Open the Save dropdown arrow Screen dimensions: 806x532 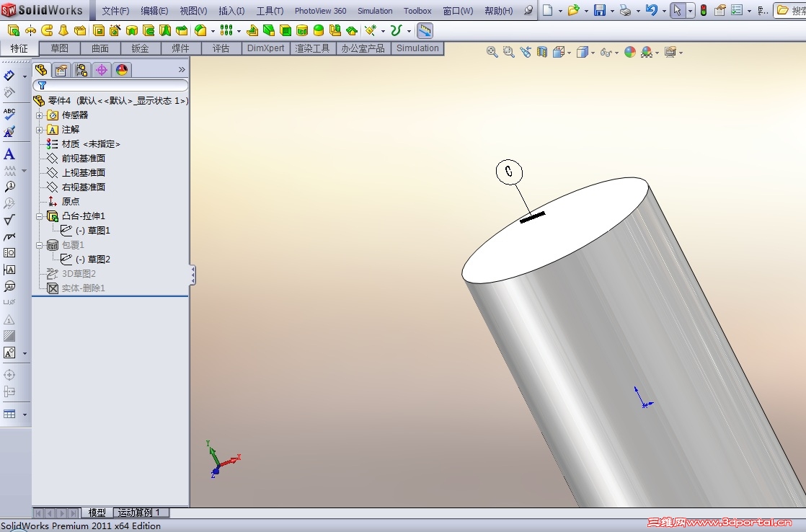point(611,11)
